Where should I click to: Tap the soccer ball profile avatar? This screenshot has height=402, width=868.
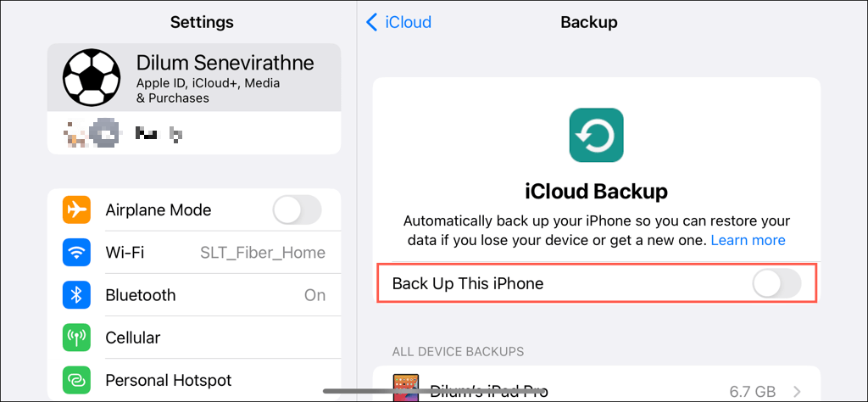pyautogui.click(x=92, y=77)
